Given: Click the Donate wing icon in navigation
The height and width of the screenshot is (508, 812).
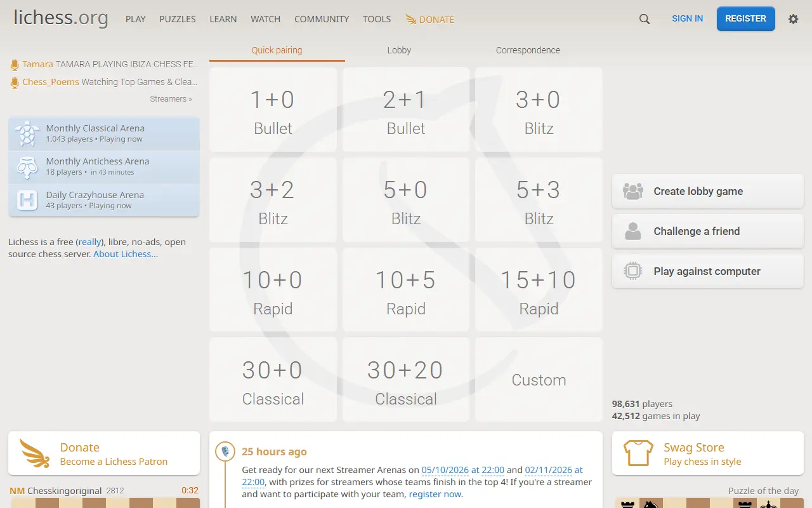Looking at the screenshot, I should pos(411,19).
